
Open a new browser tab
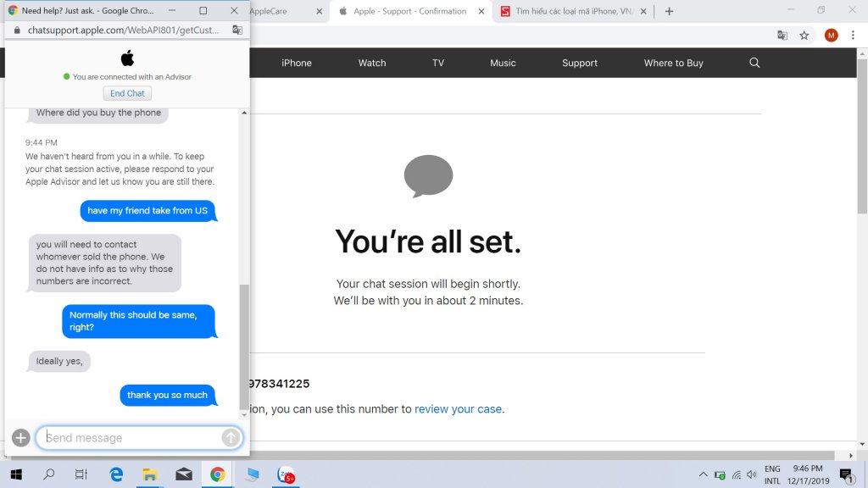pyautogui.click(x=670, y=11)
